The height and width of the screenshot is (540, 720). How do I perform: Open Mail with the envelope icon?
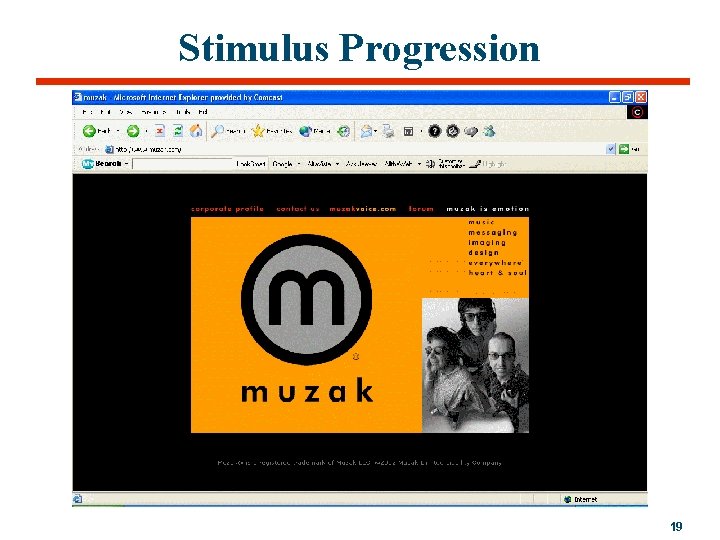[366, 132]
